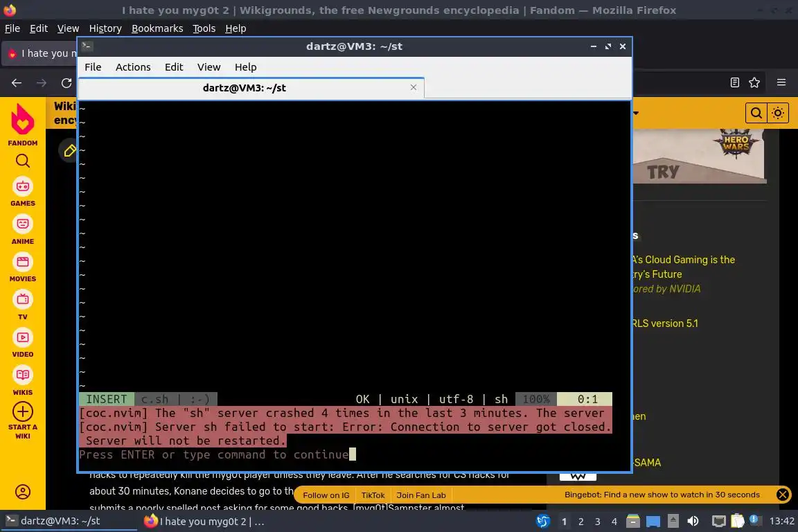
Task: Click Bingebot find a new show link
Action: [662, 495]
